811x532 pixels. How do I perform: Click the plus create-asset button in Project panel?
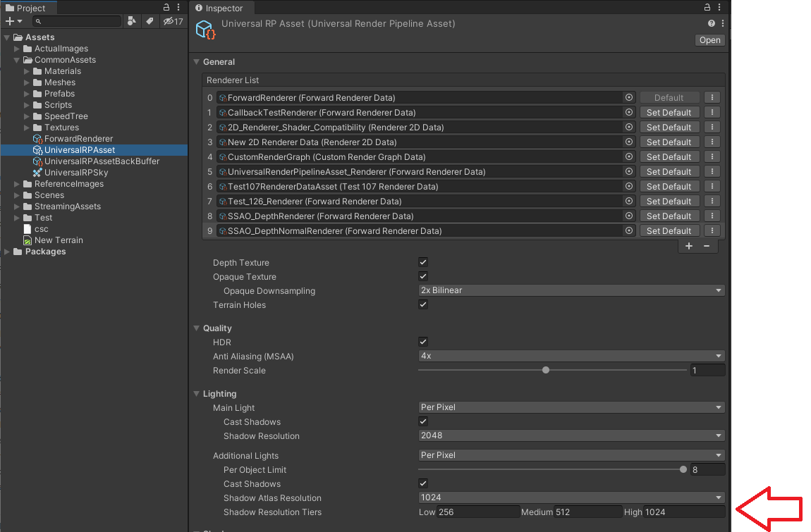tap(13, 21)
